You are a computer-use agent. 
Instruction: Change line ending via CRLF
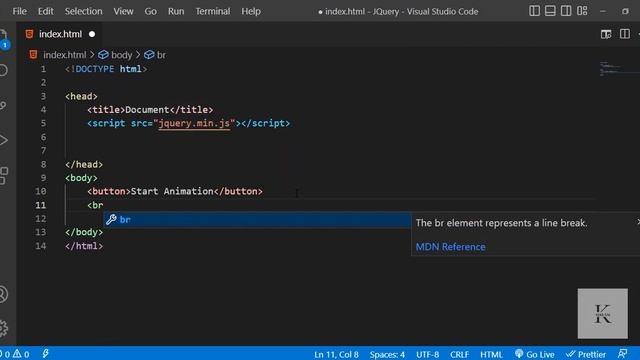(459, 354)
